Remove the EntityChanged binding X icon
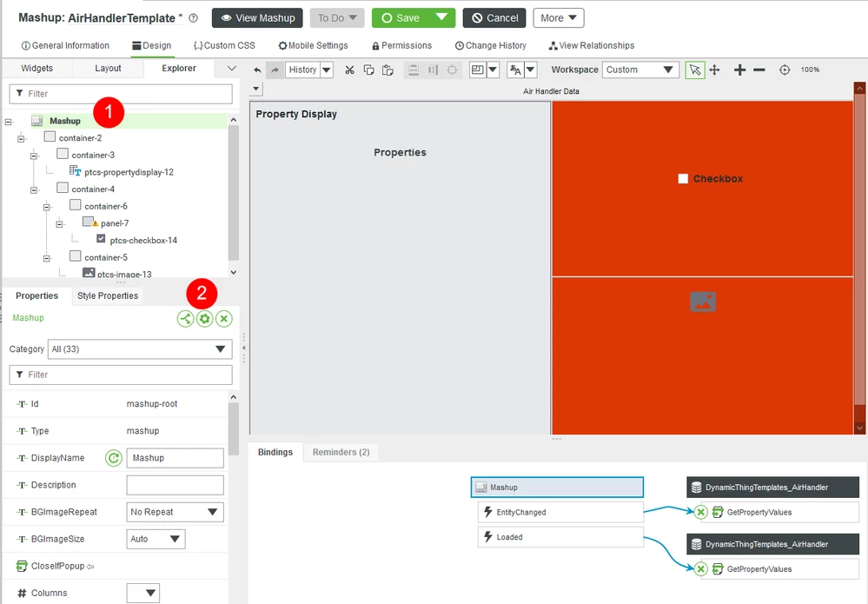 (x=701, y=512)
